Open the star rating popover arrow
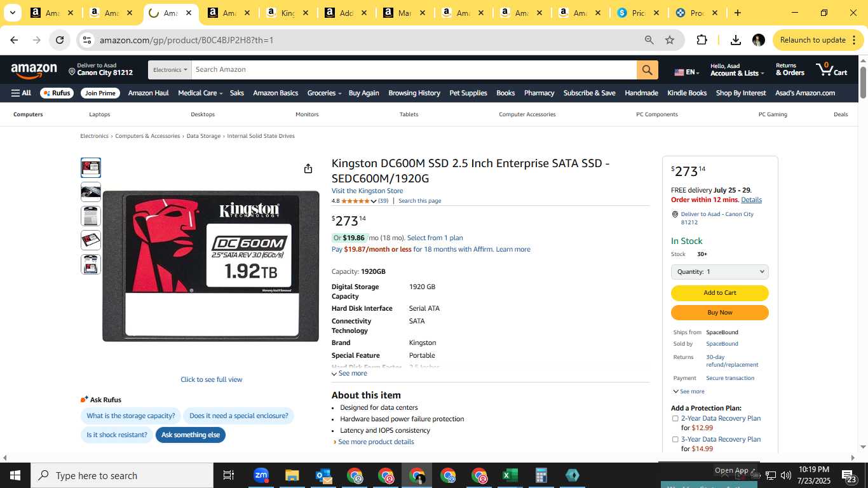The height and width of the screenshot is (488, 868). pos(374,201)
